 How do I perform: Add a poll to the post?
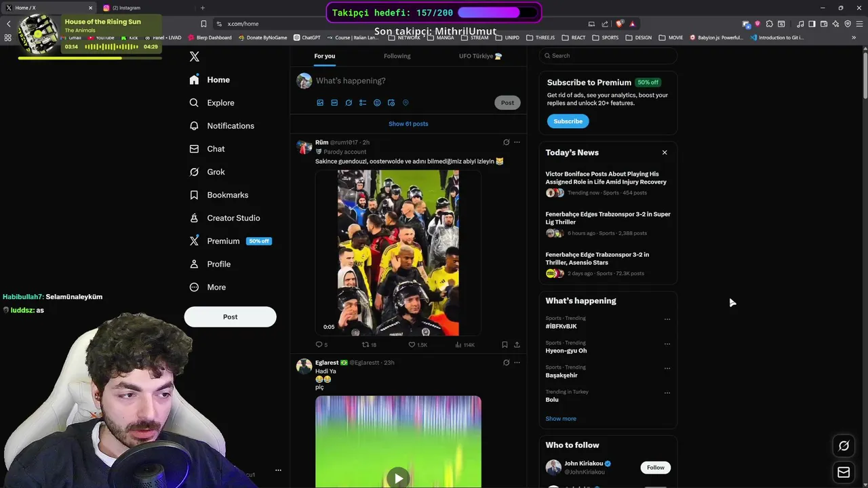363,103
